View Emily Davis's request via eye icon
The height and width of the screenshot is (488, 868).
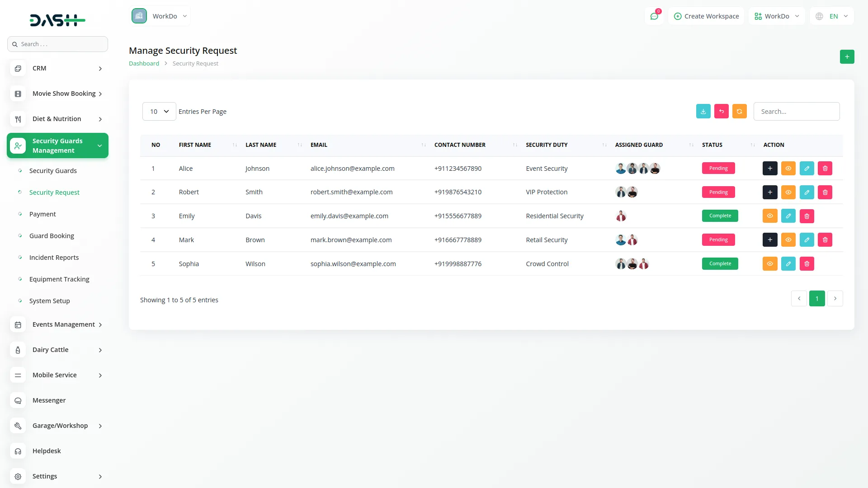770,216
